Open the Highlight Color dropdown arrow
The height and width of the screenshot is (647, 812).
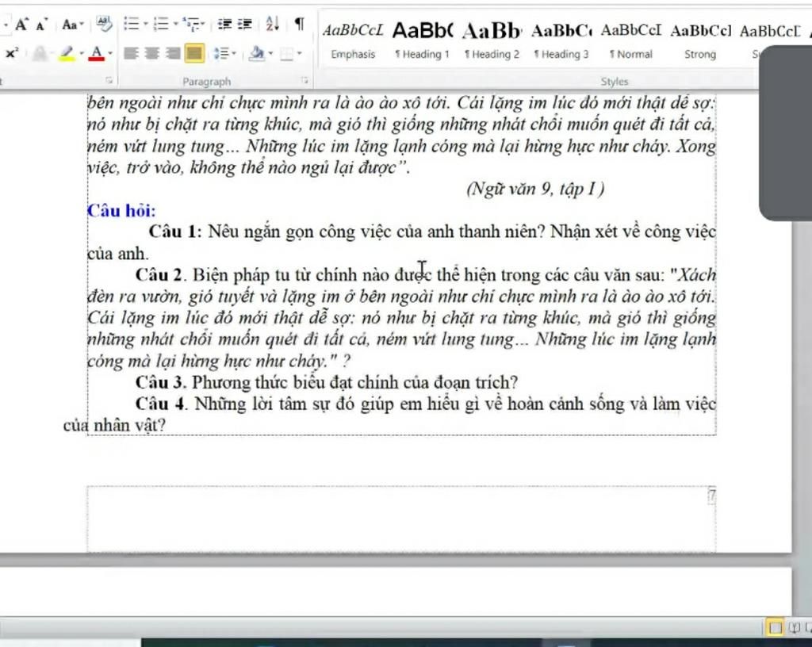point(82,53)
